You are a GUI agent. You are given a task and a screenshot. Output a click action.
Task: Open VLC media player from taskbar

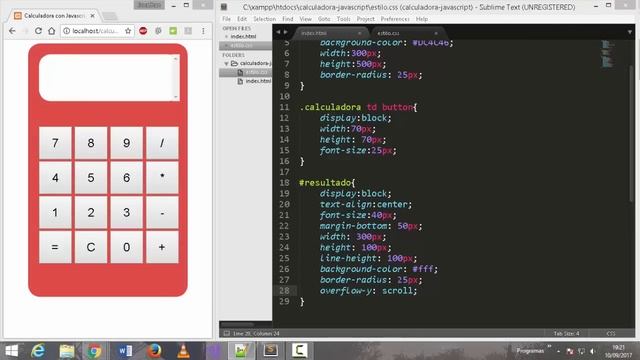pyautogui.click(x=183, y=351)
